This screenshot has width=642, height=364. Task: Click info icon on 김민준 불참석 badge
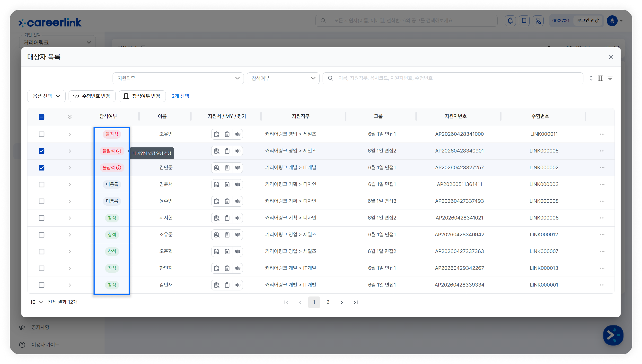click(119, 168)
